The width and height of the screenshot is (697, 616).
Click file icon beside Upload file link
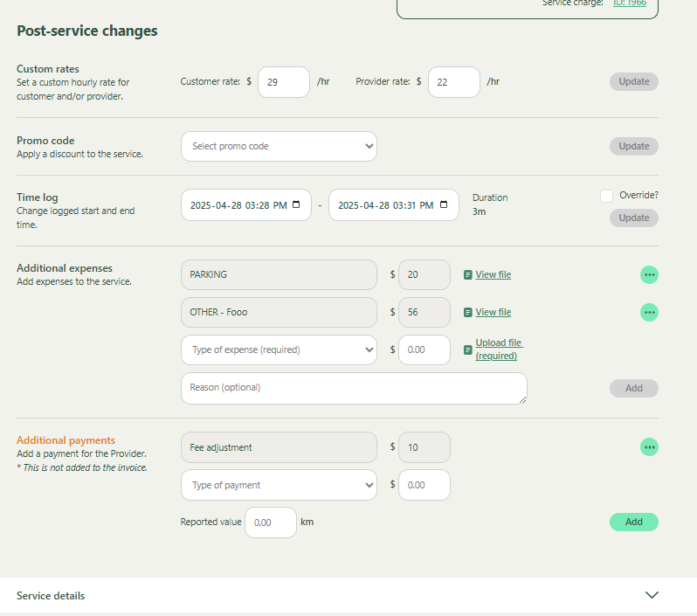pos(468,350)
